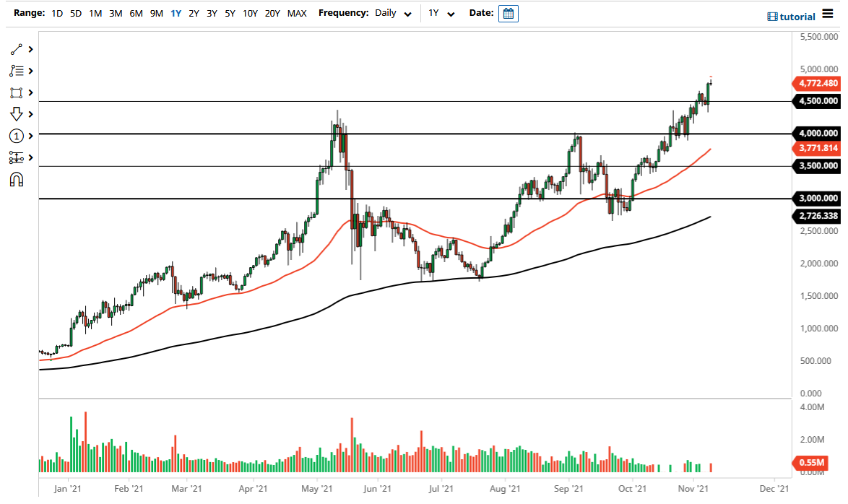Switch to the 1Y range tab

175,13
